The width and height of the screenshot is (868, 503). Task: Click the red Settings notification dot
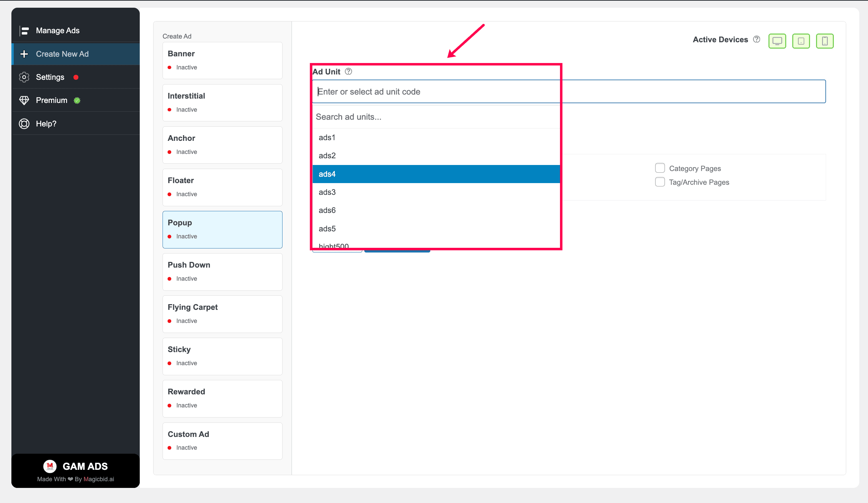pos(76,77)
